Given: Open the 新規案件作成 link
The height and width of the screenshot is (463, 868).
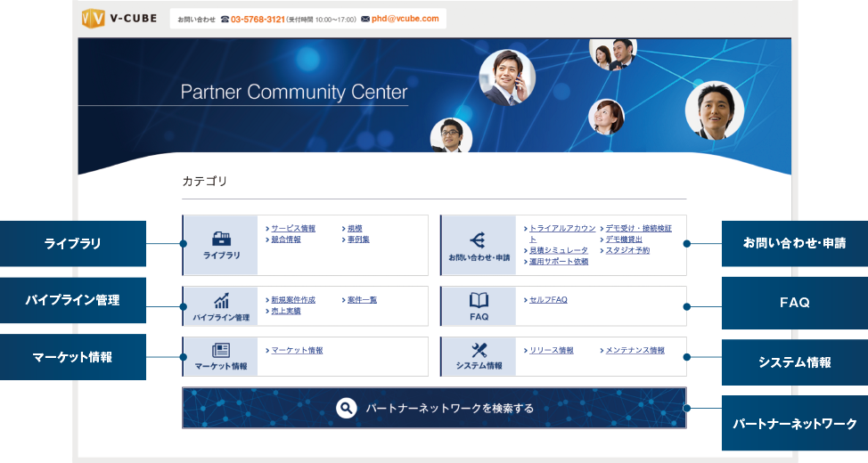Looking at the screenshot, I should (293, 300).
